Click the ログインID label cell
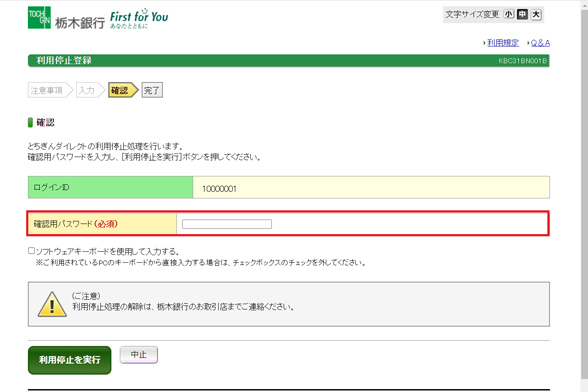 110,187
